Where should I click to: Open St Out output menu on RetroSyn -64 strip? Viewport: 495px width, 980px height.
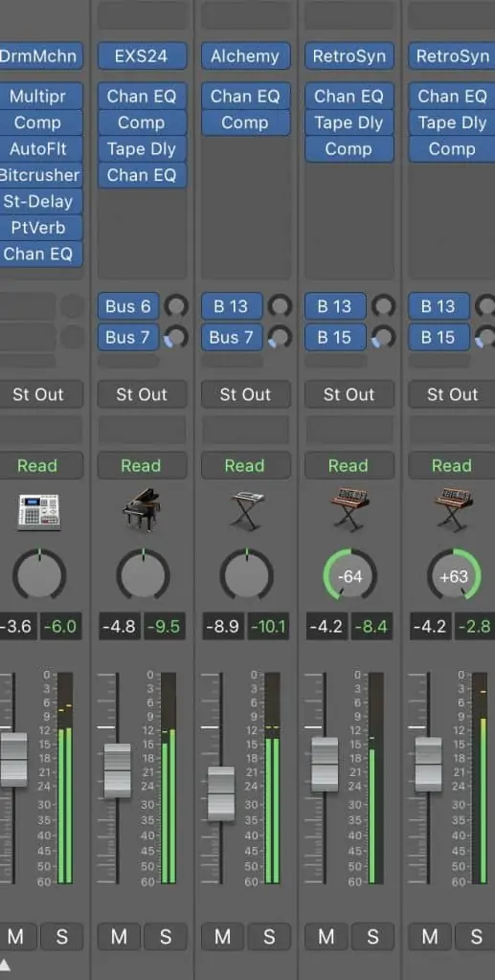click(349, 394)
